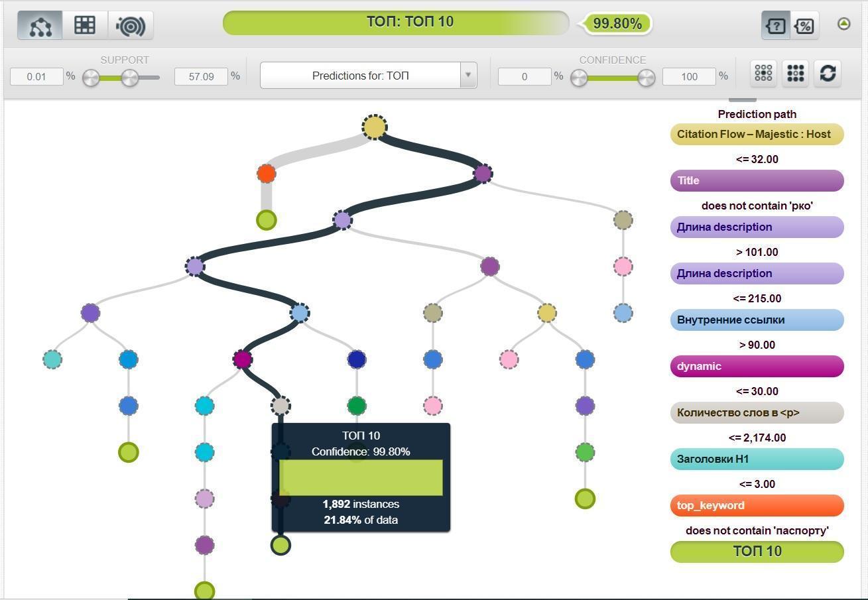Click the minimum confidence field 0
Screen dimensions: 868x600
pyautogui.click(x=525, y=76)
